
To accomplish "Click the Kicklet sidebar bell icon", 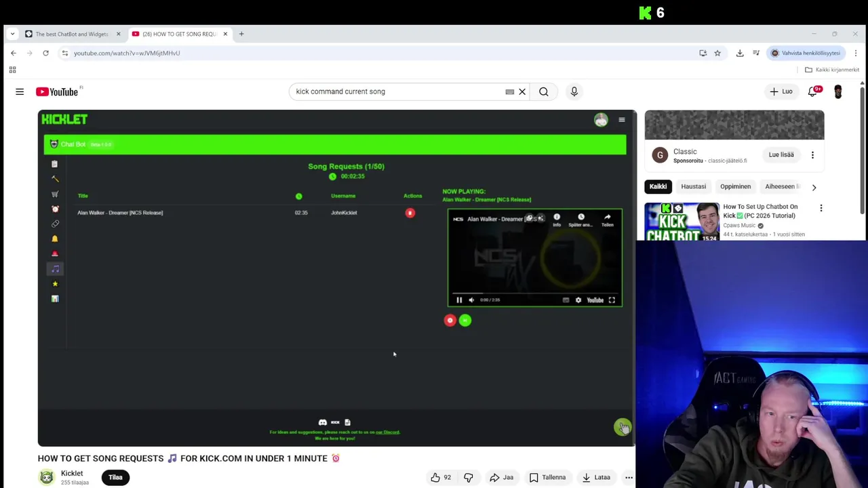I will (55, 239).
